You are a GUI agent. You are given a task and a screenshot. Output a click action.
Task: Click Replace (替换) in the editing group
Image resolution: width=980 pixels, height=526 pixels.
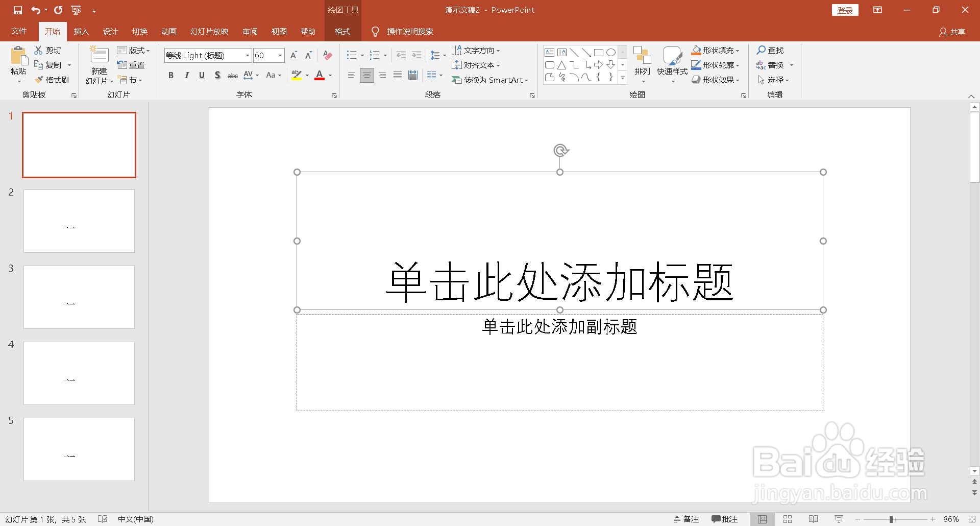pyautogui.click(x=775, y=65)
